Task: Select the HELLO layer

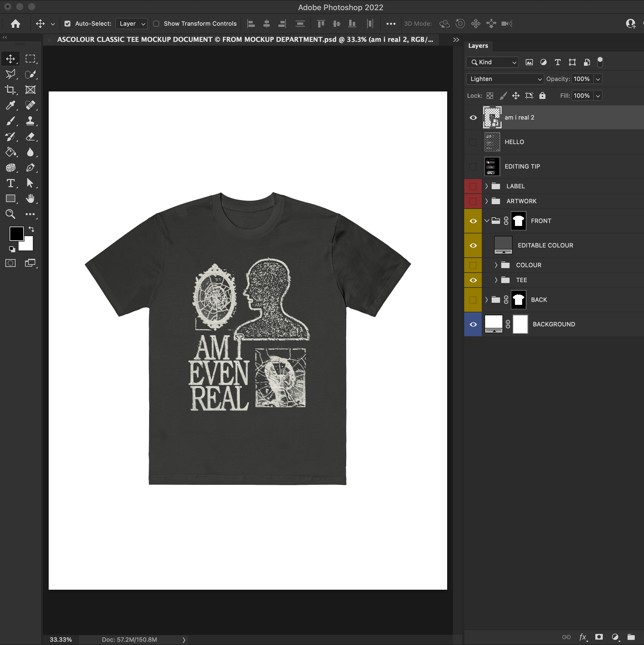Action: pos(514,142)
